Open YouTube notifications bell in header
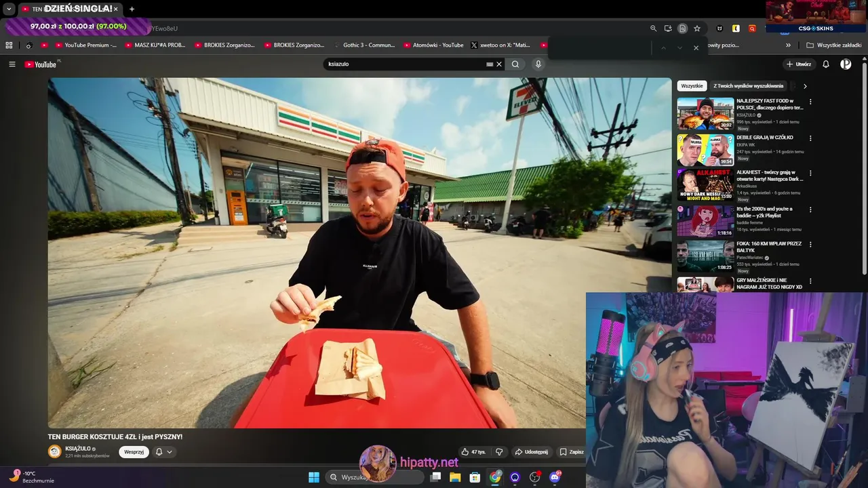Image resolution: width=868 pixels, height=488 pixels. (x=826, y=64)
